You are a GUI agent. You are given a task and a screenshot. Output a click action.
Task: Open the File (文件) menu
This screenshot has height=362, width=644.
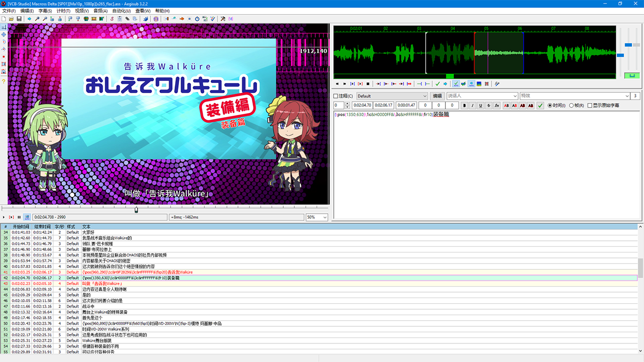tap(9, 11)
